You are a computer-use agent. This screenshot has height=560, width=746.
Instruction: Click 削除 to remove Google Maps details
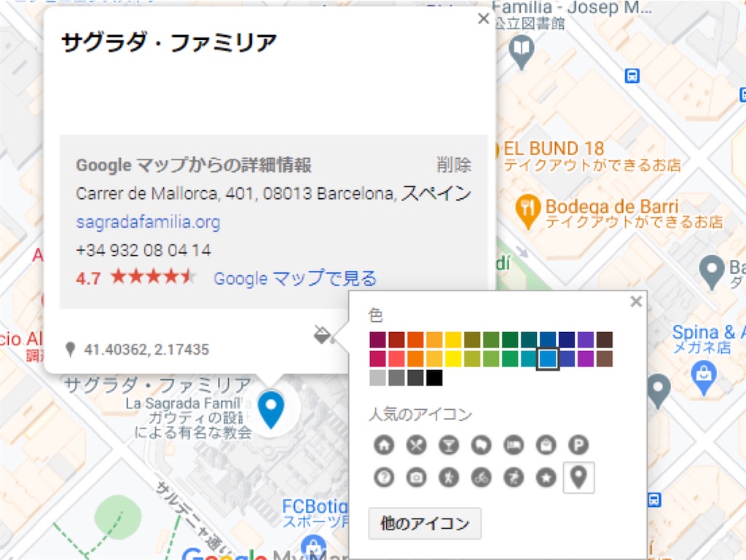[x=454, y=165]
